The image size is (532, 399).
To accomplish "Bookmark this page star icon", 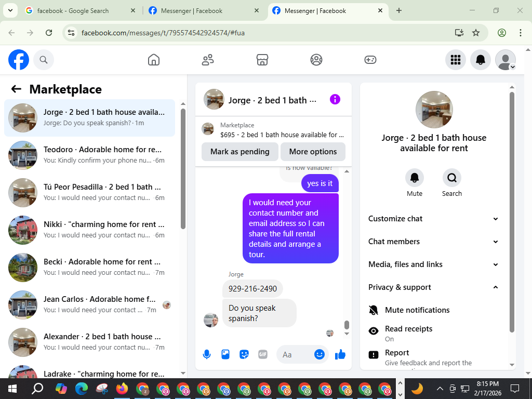I will (476, 33).
